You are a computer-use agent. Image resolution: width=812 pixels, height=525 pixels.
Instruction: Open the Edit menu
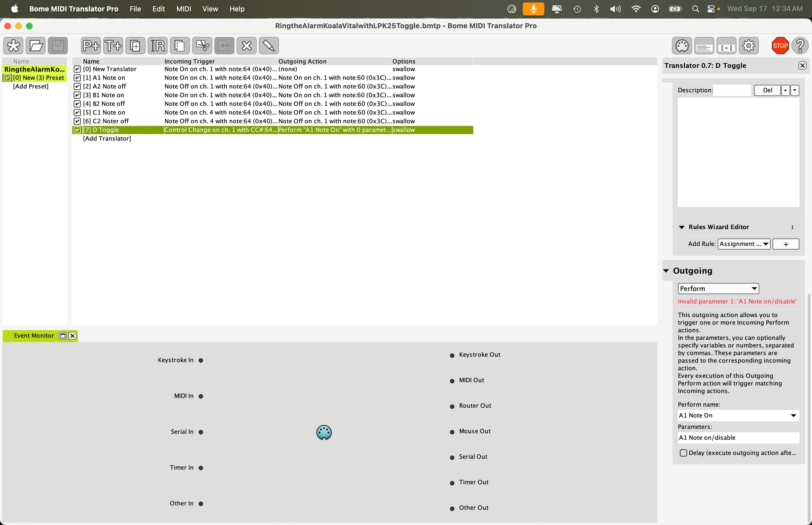pos(159,9)
